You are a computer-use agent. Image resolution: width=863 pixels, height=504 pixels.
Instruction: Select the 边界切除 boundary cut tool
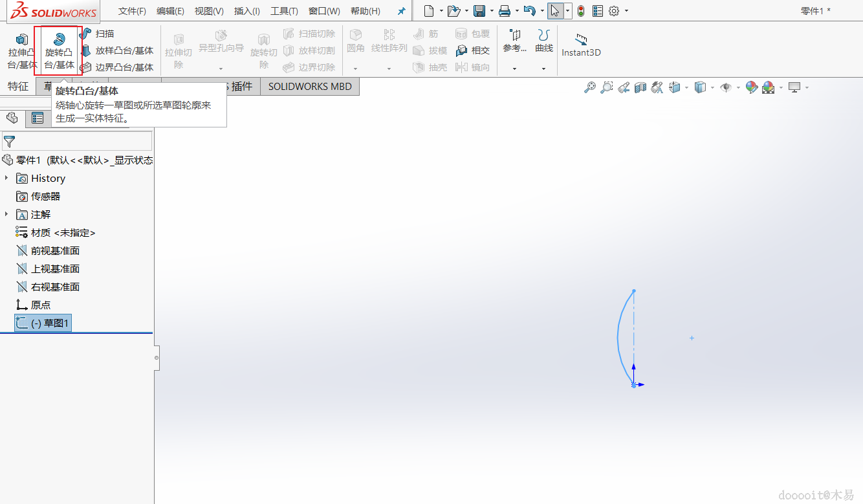309,67
